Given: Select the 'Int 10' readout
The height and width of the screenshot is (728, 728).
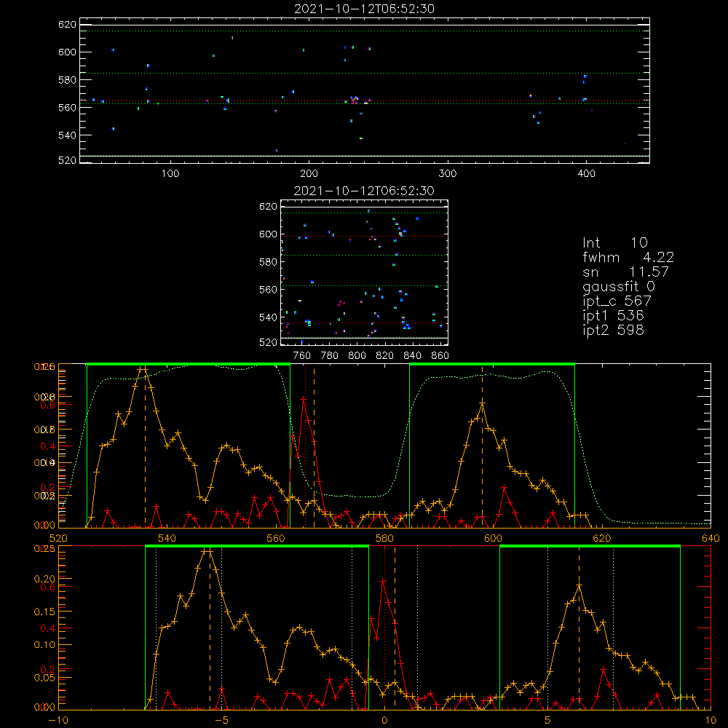Looking at the screenshot, I should (615, 242).
